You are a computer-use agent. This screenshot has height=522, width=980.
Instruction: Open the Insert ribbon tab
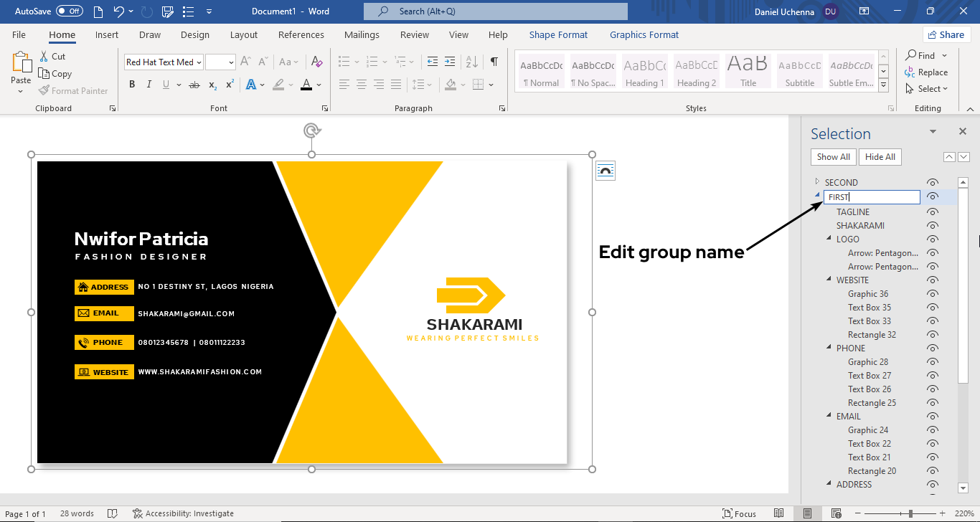click(107, 34)
